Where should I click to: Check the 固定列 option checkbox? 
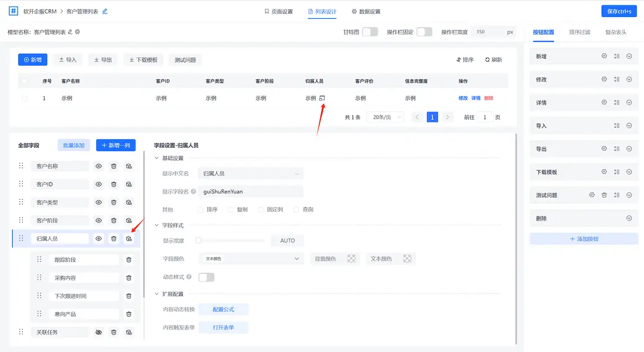click(261, 209)
